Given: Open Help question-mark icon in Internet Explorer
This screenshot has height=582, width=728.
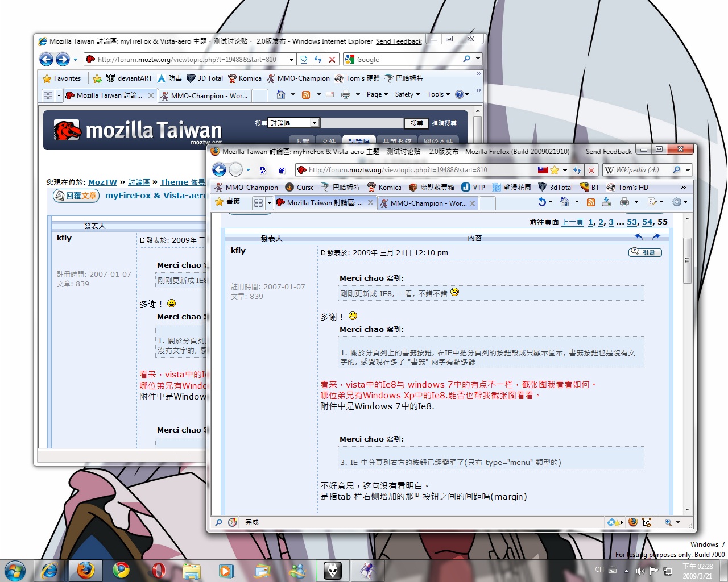Looking at the screenshot, I should [x=460, y=94].
